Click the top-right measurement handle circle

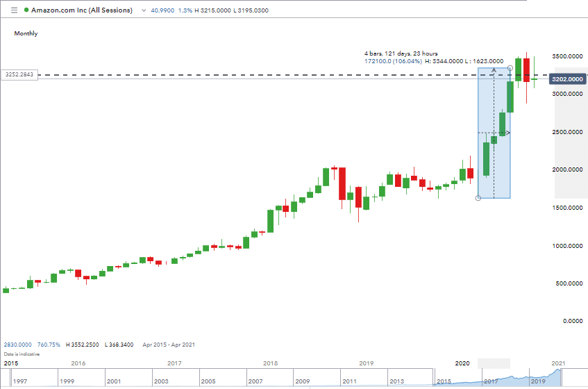[510, 68]
